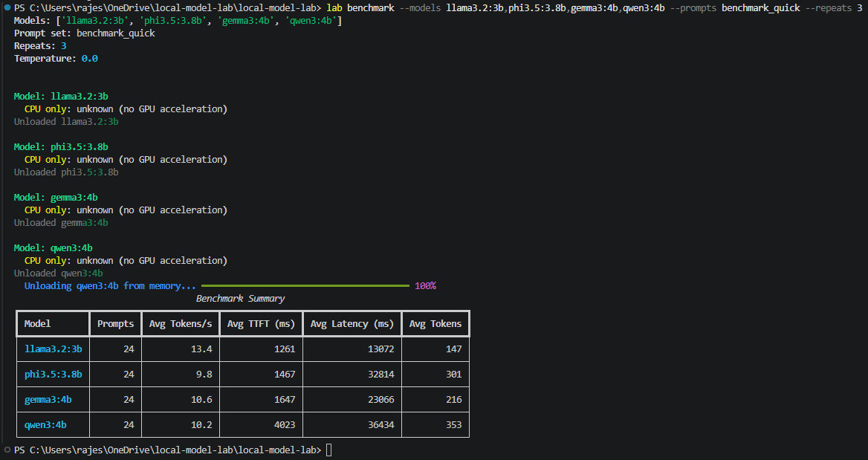This screenshot has width=868, height=460.
Task: Click the '10.2' tokens per second cell
Action: 201,425
